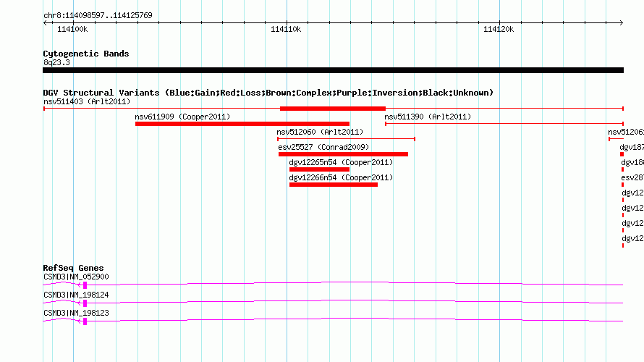Click the CSMD3|NM_052900 gene label
The image size is (644, 362).
(77, 277)
